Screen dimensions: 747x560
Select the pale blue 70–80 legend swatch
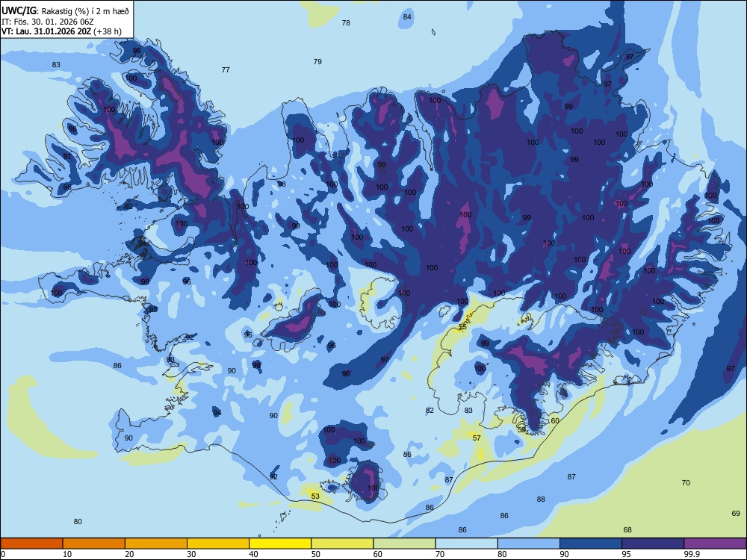click(x=466, y=544)
